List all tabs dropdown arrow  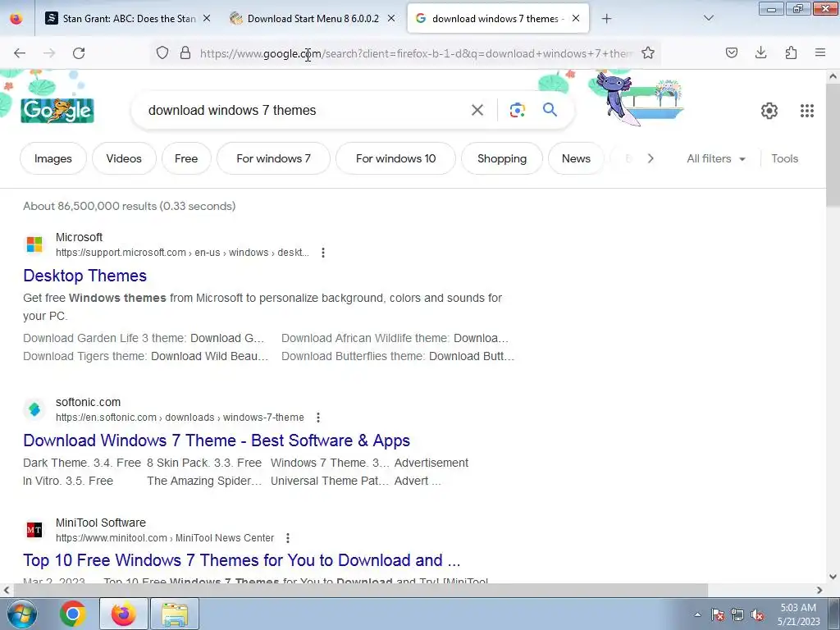[708, 18]
